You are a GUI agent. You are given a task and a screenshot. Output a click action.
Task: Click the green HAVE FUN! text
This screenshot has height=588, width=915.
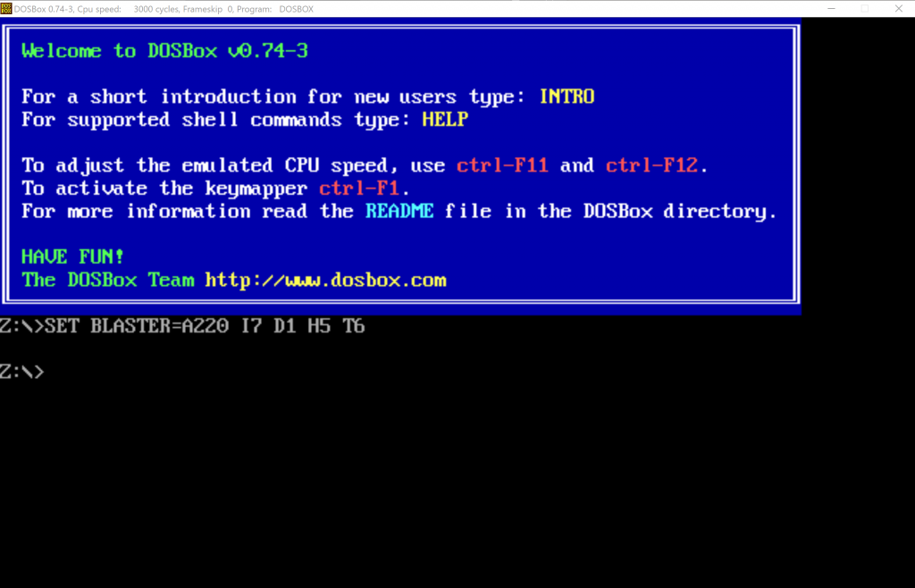pos(73,256)
